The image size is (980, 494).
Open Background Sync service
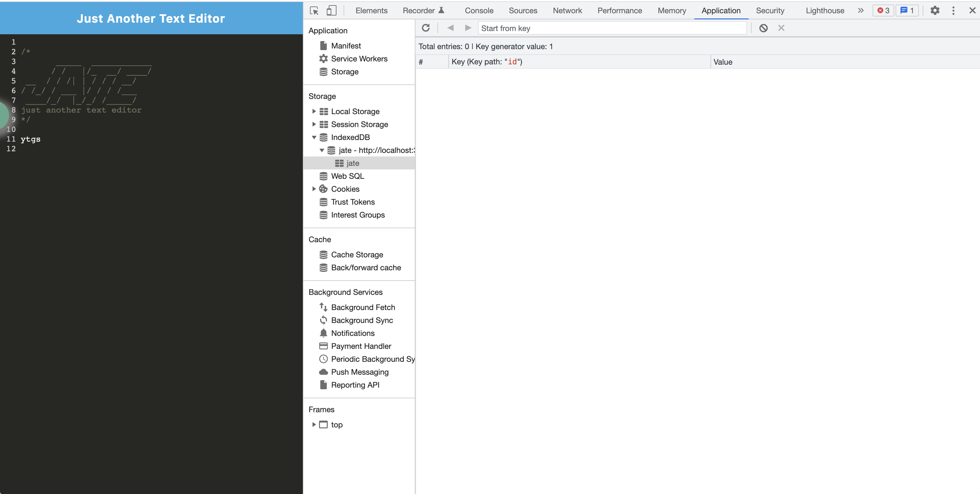[x=362, y=320]
